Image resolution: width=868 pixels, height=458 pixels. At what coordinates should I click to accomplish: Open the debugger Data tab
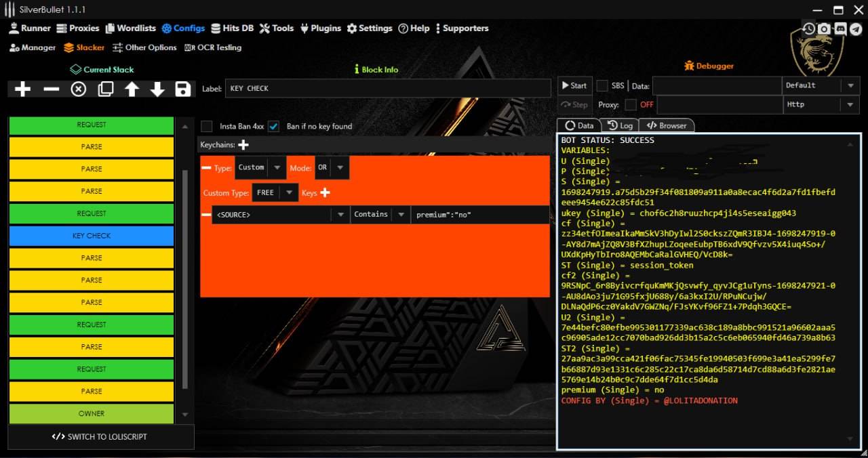click(x=579, y=125)
